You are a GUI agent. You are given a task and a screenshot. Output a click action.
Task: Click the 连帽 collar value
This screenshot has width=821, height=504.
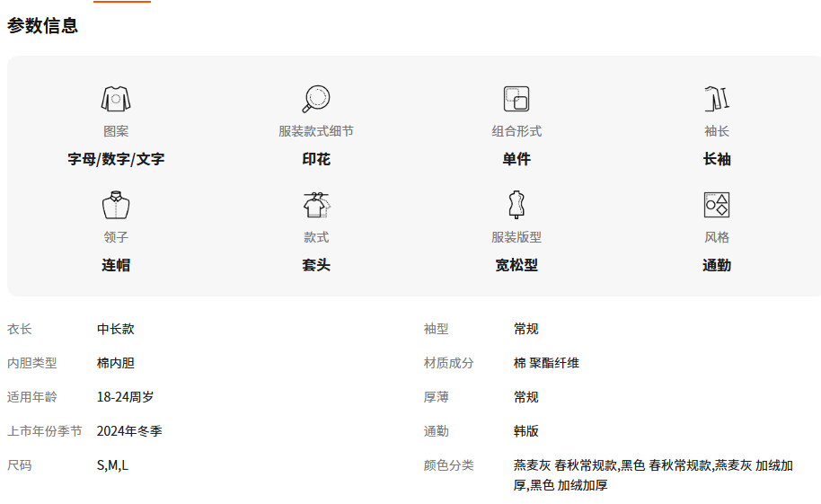point(116,265)
